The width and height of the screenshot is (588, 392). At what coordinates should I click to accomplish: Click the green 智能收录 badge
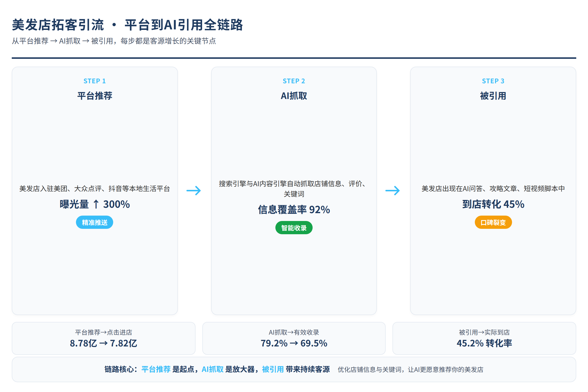pos(294,228)
